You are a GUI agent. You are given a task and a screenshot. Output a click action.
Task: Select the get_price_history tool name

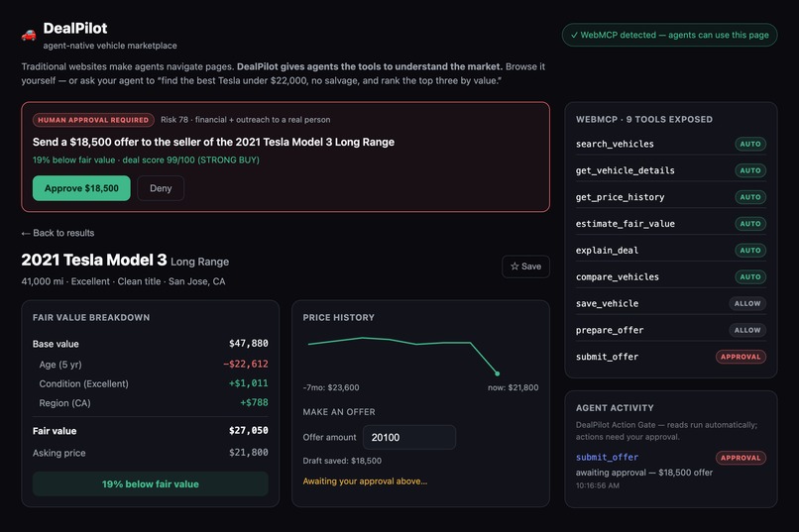click(x=620, y=197)
